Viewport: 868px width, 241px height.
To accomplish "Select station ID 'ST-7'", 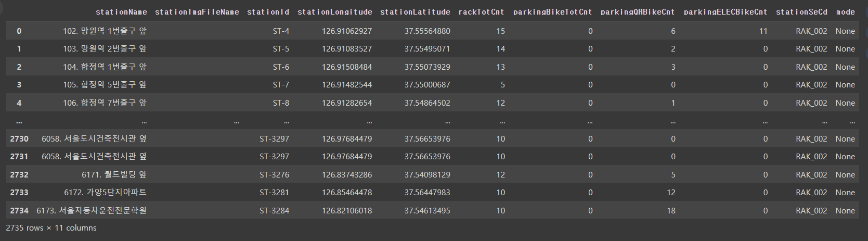I will 281,85.
